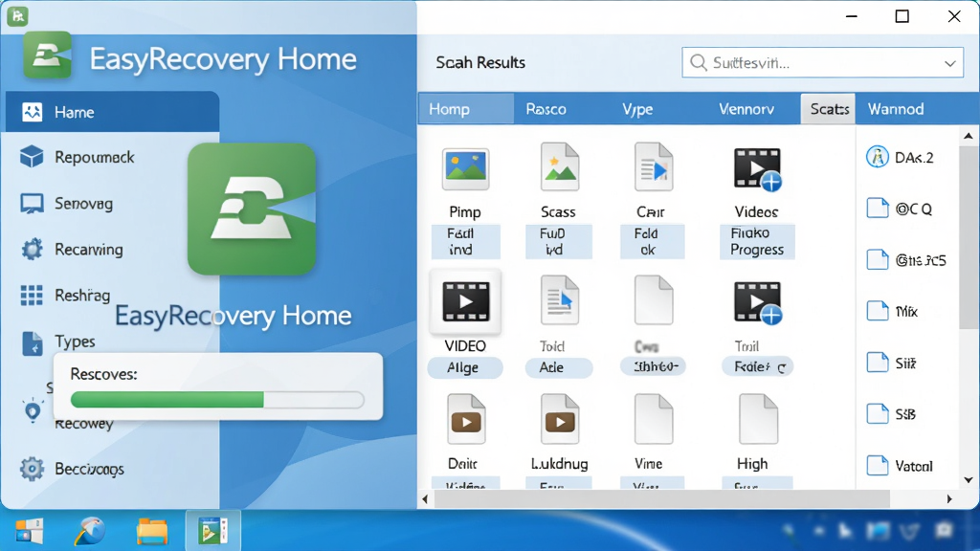This screenshot has height=551, width=980.
Task: Select the Types file icon
Action: pyautogui.click(x=33, y=343)
